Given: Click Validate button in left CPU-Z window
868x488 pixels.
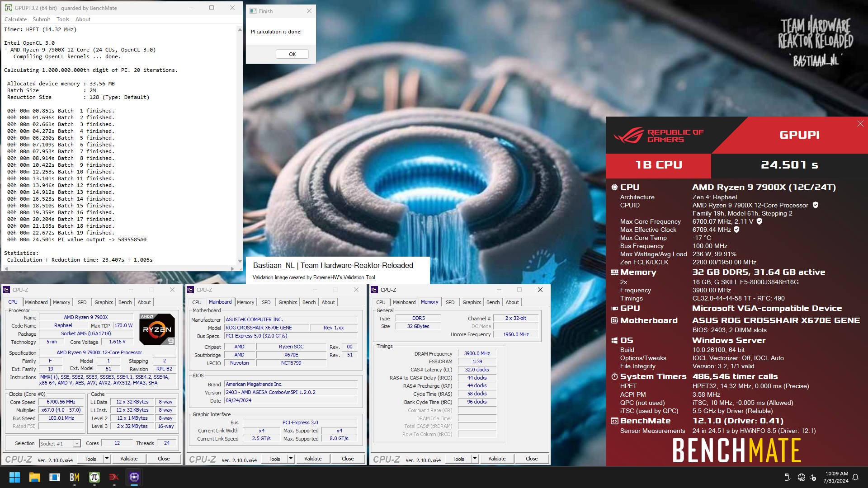Looking at the screenshot, I should tap(129, 459).
